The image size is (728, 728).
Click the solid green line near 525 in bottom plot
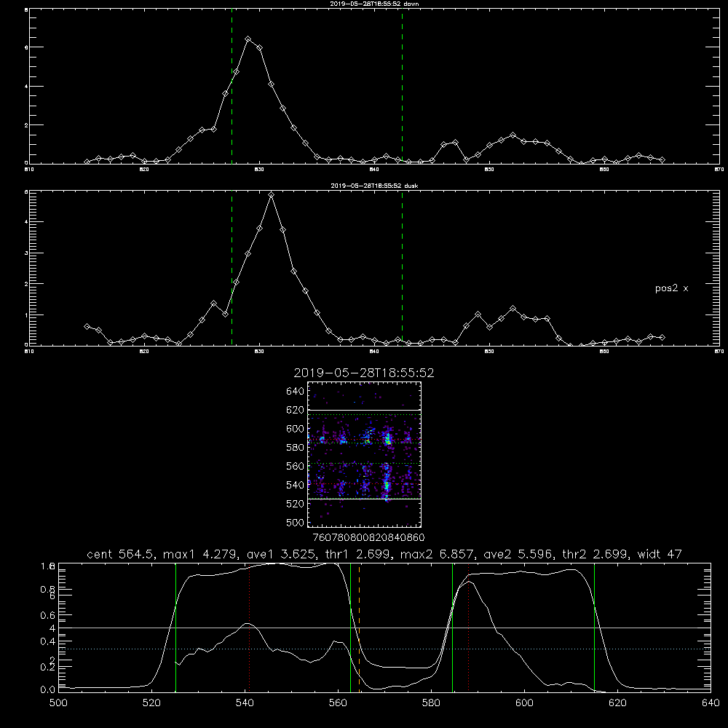point(175,627)
